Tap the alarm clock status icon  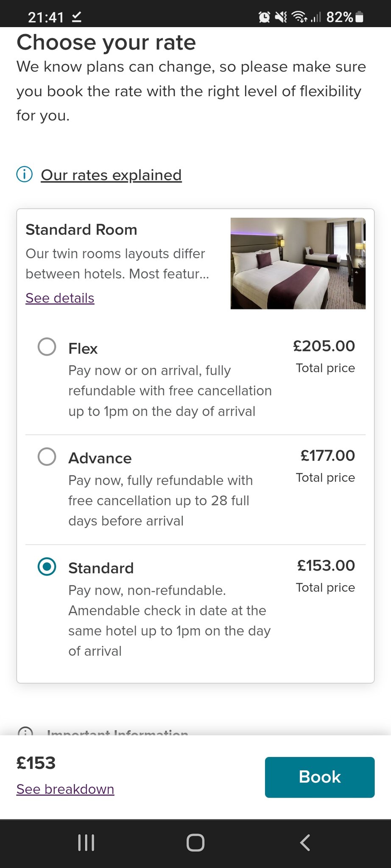click(x=264, y=17)
